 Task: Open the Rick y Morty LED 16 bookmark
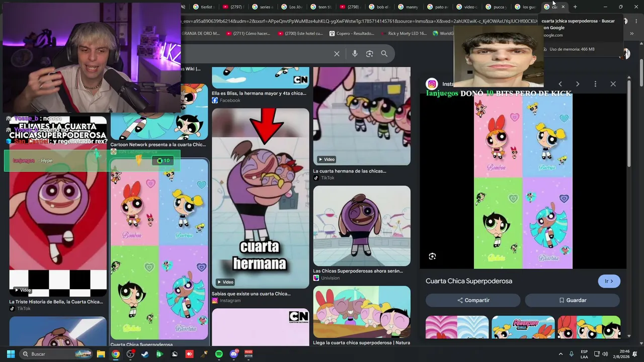point(404,34)
